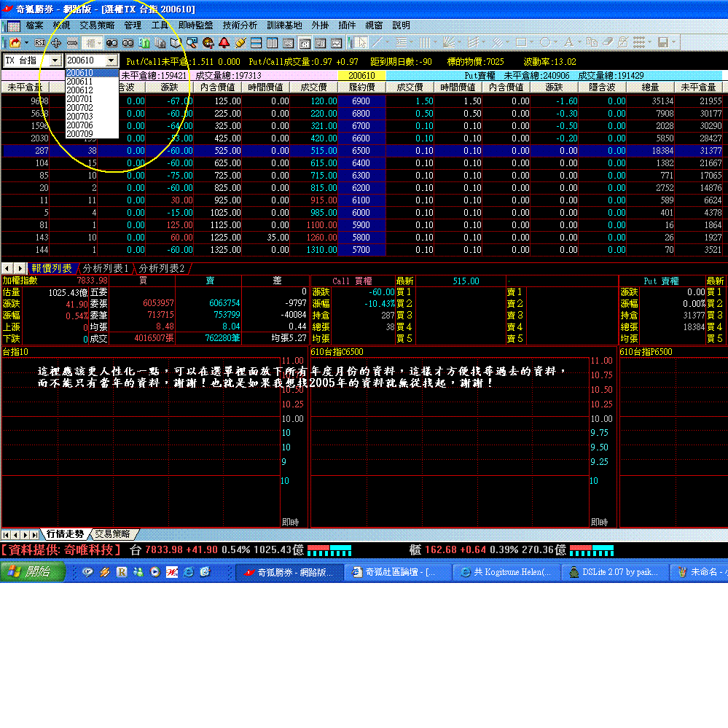728x728 pixels.
Task: Open the 技術分析 menu
Action: tap(238, 25)
